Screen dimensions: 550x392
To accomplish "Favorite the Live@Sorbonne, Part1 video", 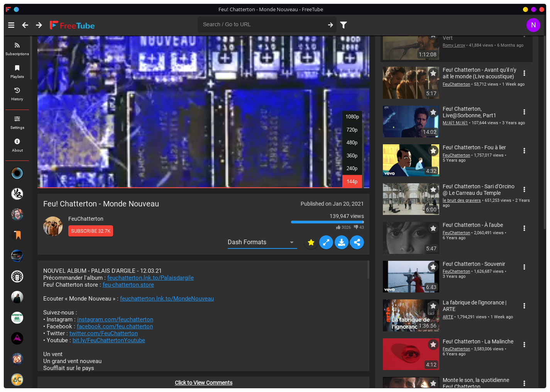I will (x=433, y=112).
